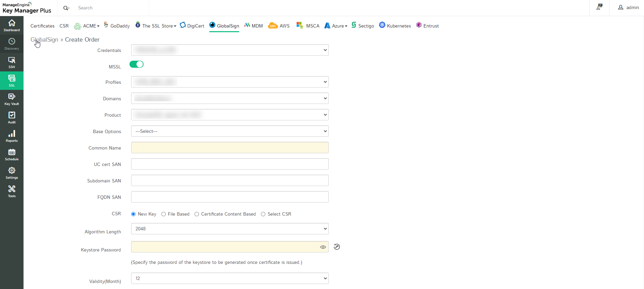
Task: Show keystore password with eye icon
Action: click(323, 247)
